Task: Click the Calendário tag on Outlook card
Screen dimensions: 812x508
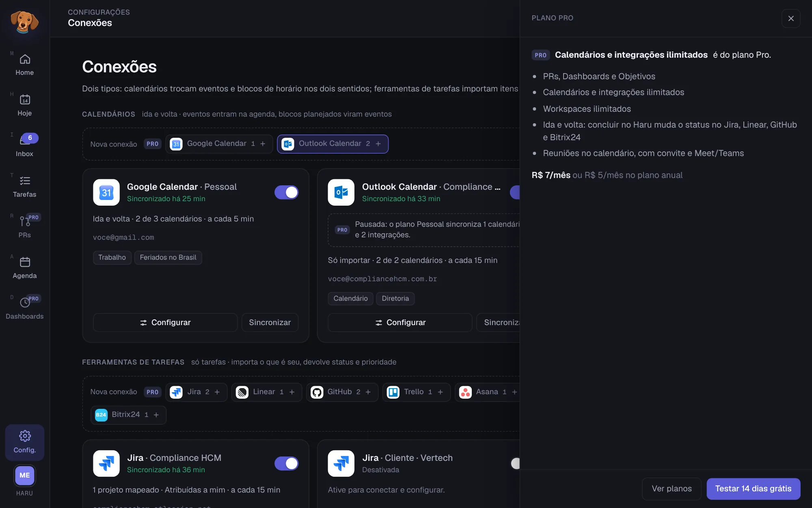Action: (x=350, y=298)
